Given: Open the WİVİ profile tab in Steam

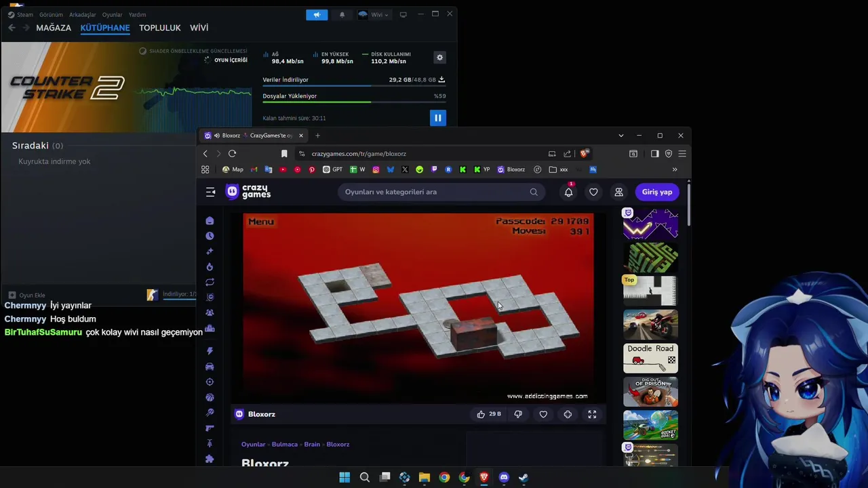Looking at the screenshot, I should [x=199, y=28].
